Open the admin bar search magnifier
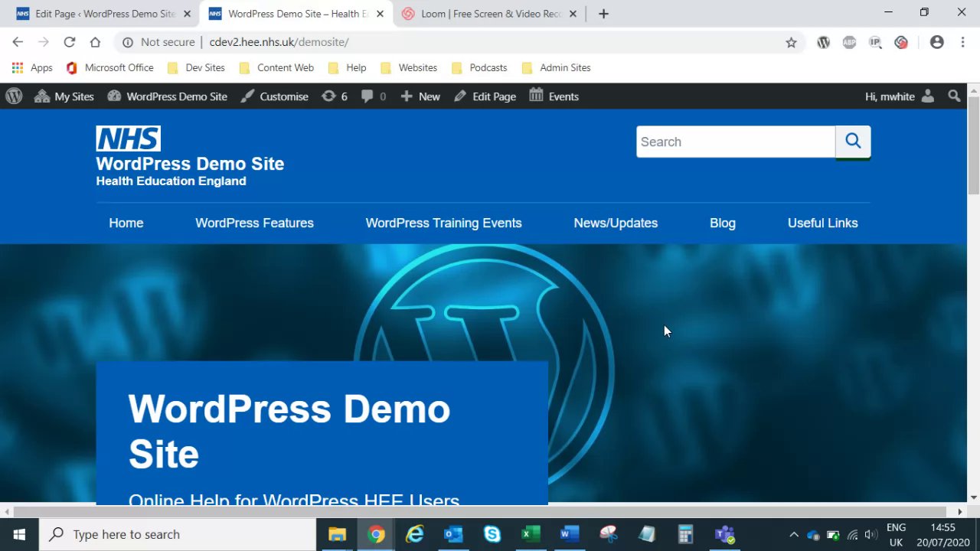Viewport: 980px width, 551px height. [954, 96]
